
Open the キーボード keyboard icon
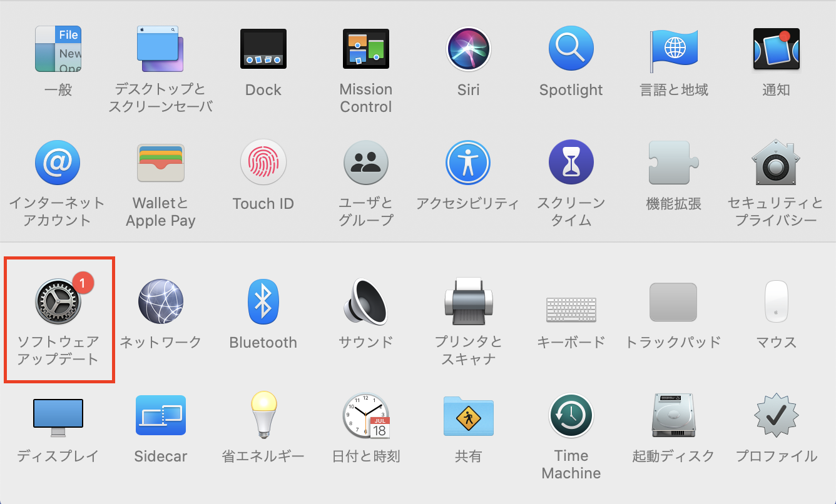point(571,309)
